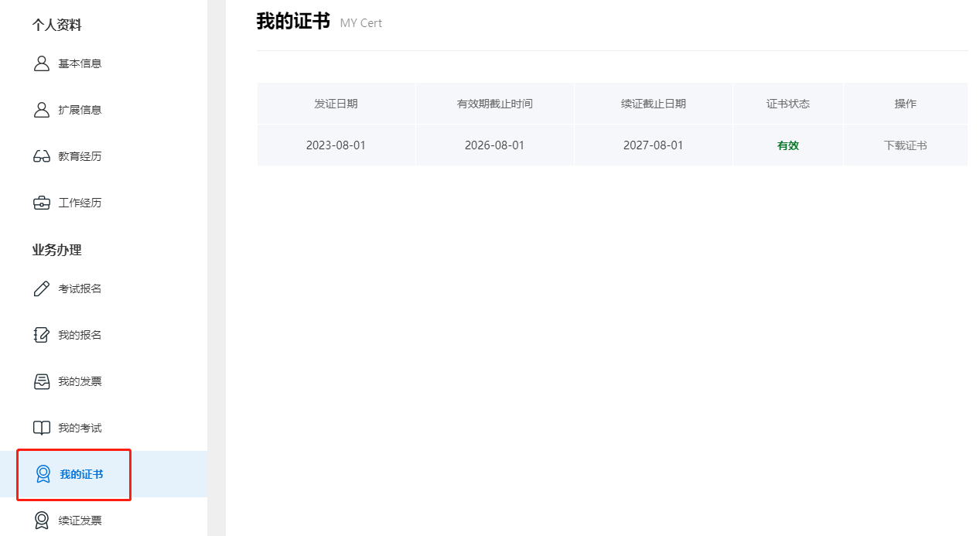
Task: Click the certificate row dated 2023-08-01
Action: [336, 145]
